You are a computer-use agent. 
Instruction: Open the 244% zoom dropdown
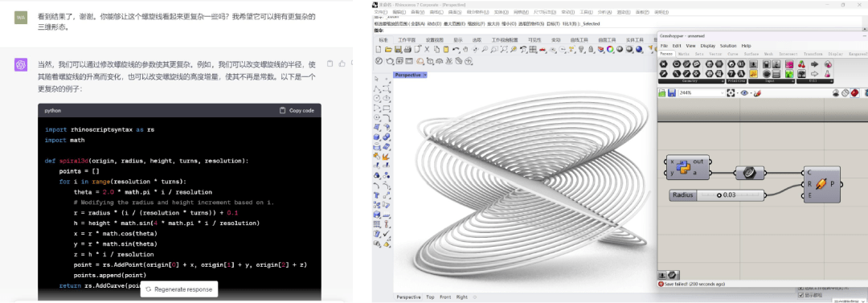(x=701, y=93)
